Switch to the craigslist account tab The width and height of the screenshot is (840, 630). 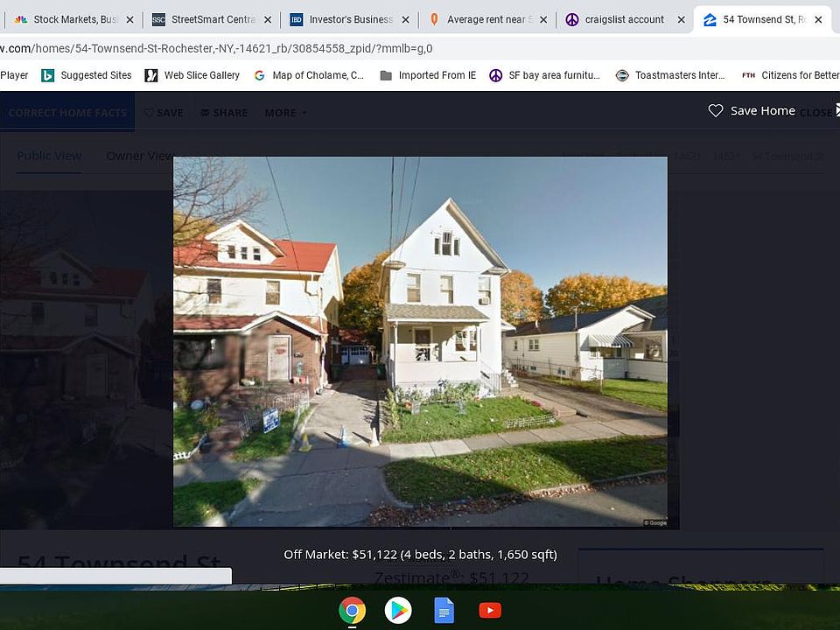[x=625, y=20]
